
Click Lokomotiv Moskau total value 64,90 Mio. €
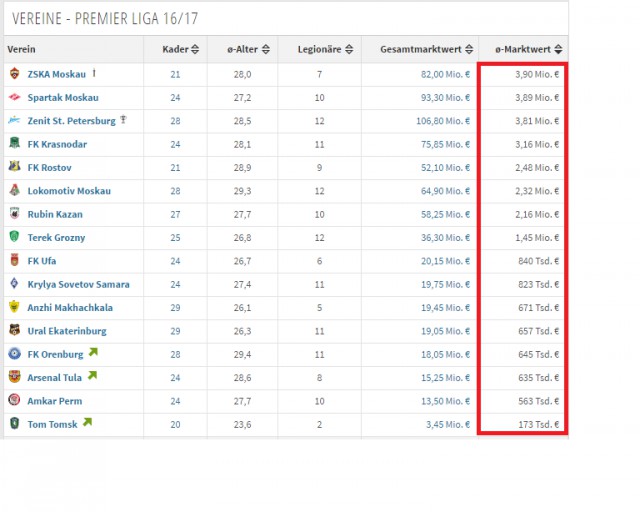coord(445,191)
